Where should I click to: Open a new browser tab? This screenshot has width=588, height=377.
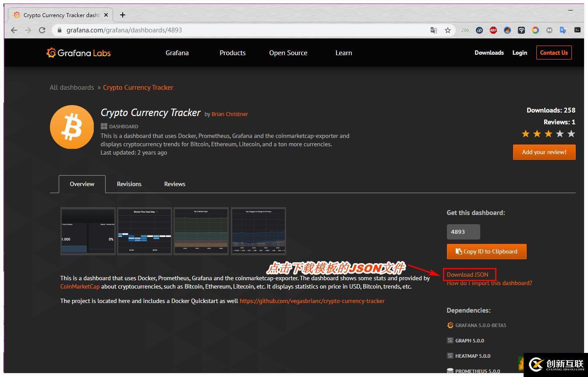[123, 15]
